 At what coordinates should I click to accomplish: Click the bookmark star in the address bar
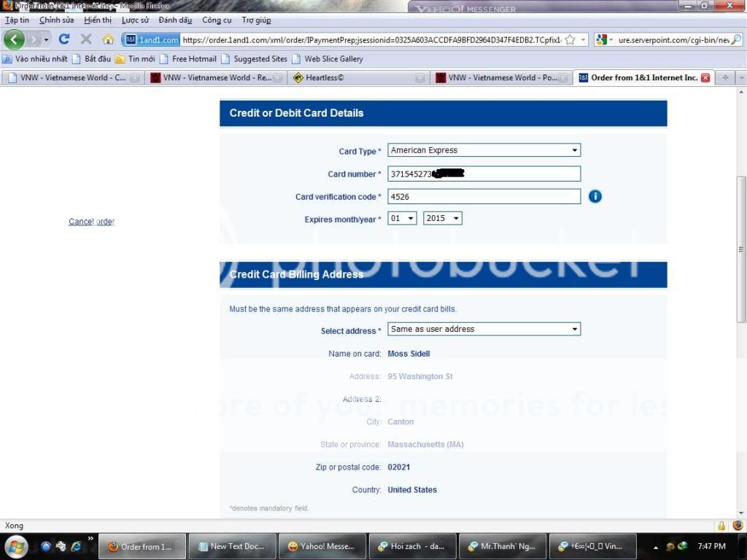pyautogui.click(x=570, y=40)
